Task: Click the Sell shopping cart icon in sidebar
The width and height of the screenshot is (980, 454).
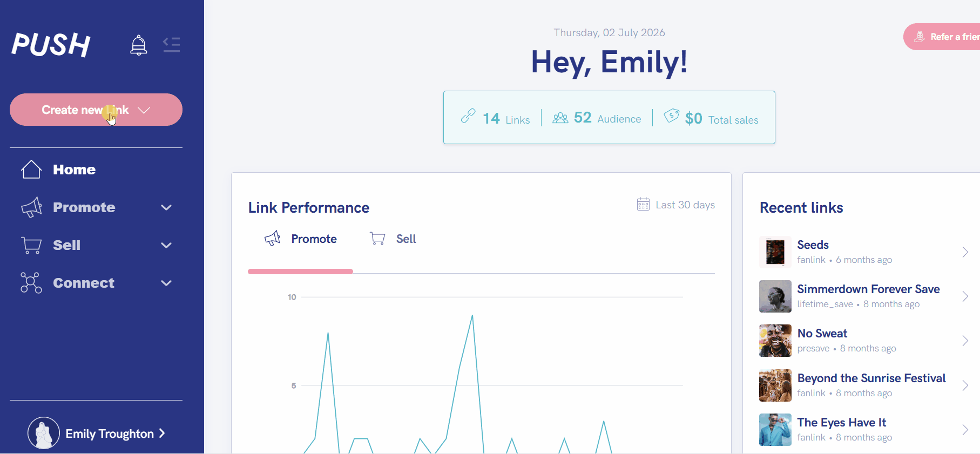Action: [31, 245]
